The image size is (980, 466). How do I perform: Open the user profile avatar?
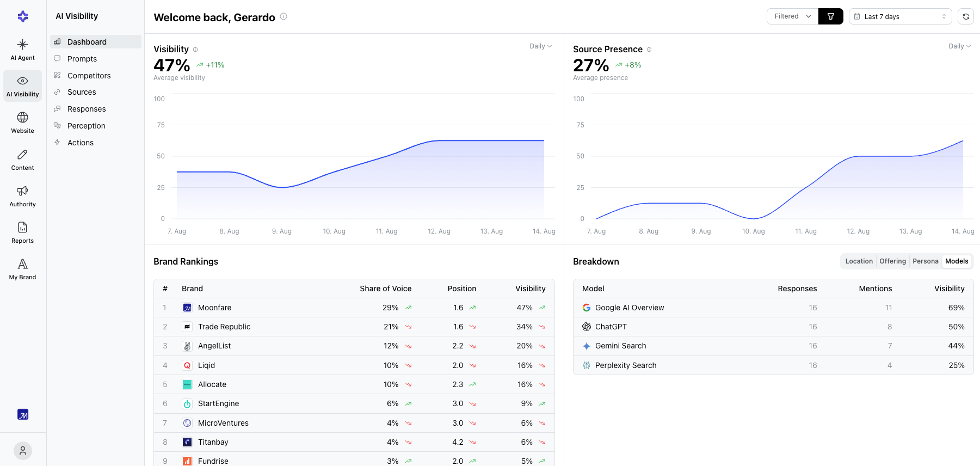click(23, 451)
